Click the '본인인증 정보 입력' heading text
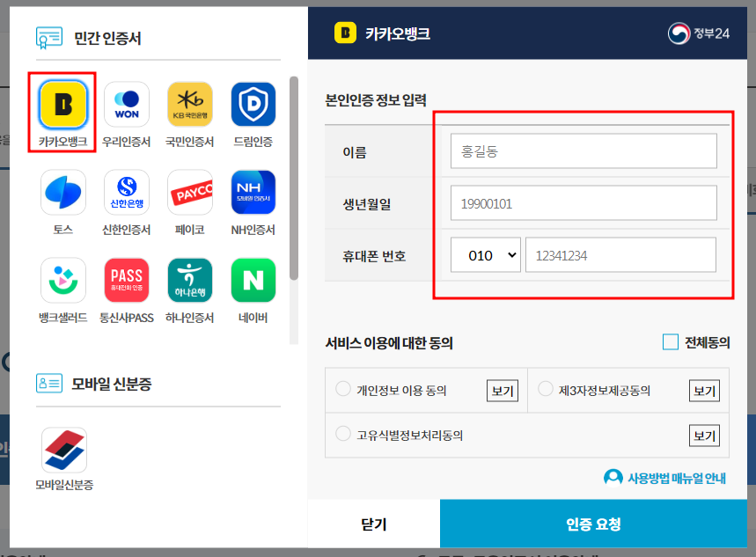 [x=376, y=100]
